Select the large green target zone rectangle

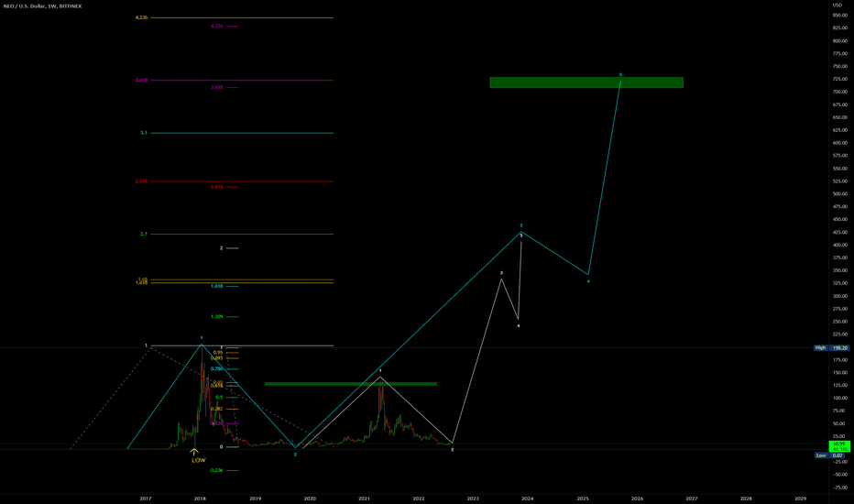point(586,82)
